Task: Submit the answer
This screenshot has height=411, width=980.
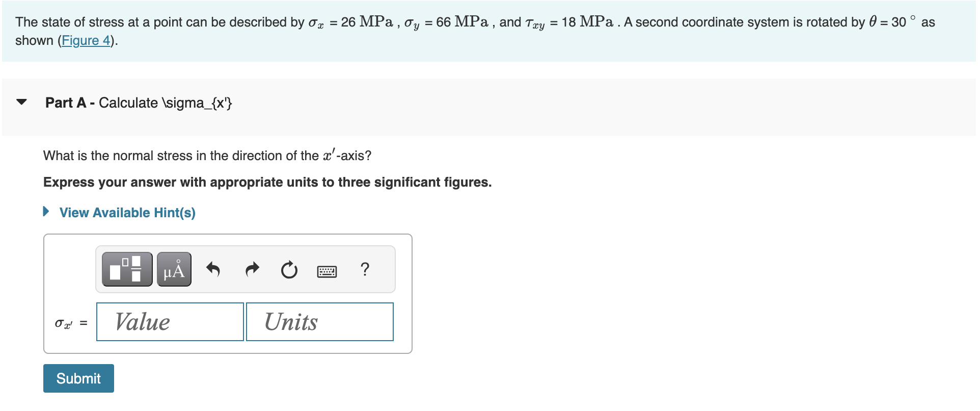Action: (78, 378)
